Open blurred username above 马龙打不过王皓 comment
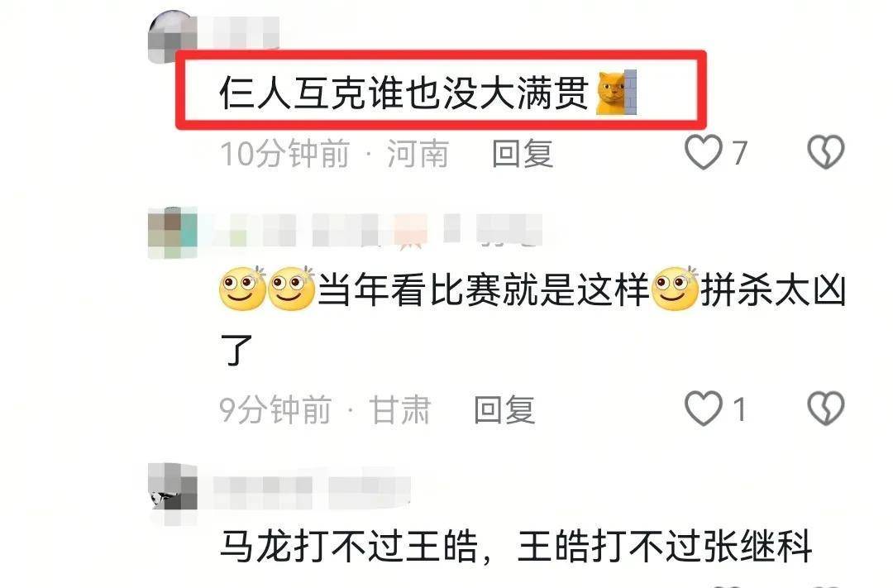Screen dimensions: 893x588 tap(312, 491)
